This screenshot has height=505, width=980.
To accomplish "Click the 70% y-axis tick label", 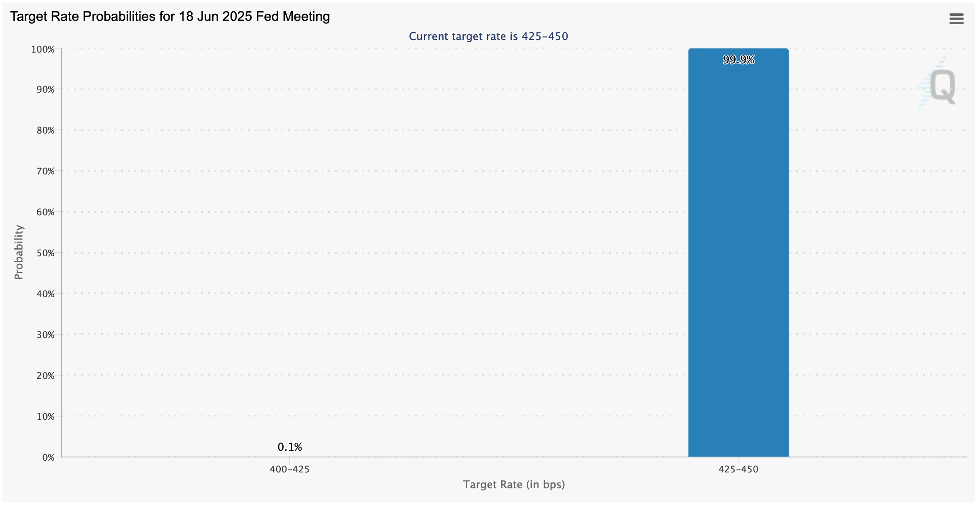I will [x=46, y=171].
